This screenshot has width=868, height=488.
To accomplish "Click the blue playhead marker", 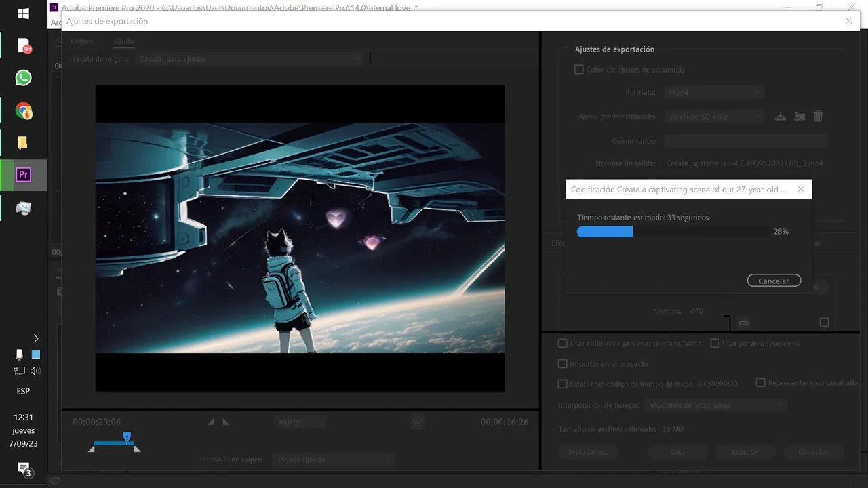I will pyautogui.click(x=127, y=437).
